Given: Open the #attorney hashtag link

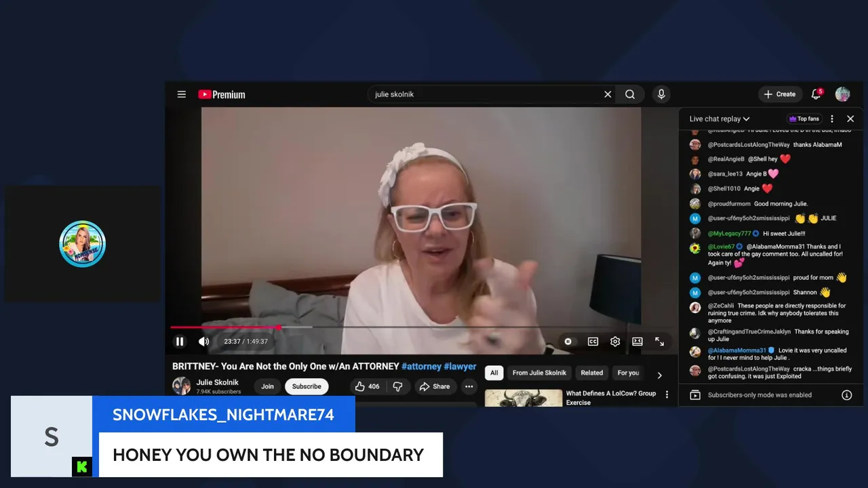Looking at the screenshot, I should click(421, 366).
